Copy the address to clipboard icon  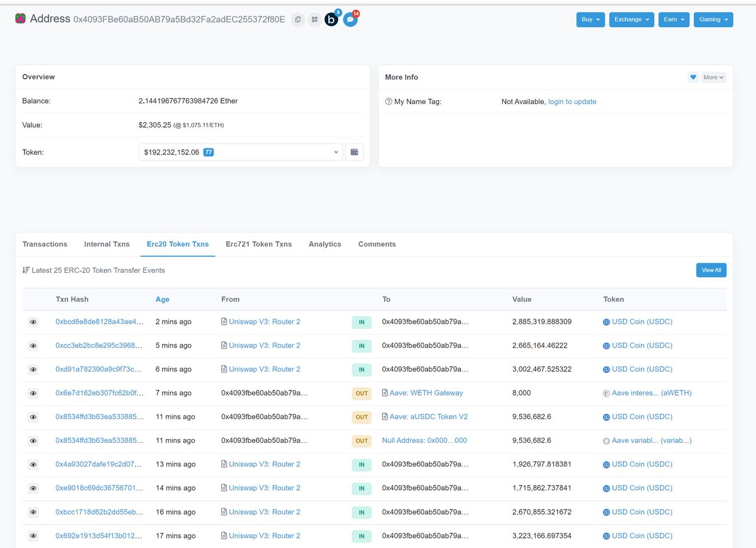coord(298,20)
